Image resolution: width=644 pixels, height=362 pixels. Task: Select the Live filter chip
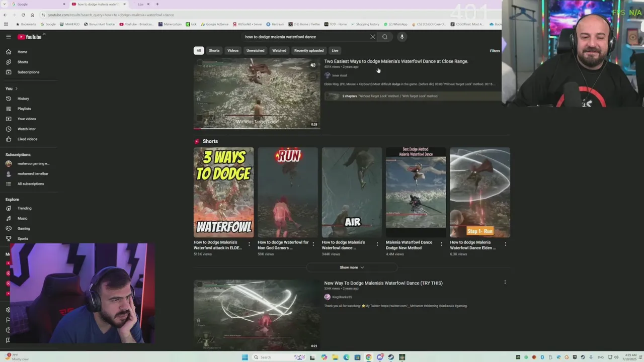335,50
